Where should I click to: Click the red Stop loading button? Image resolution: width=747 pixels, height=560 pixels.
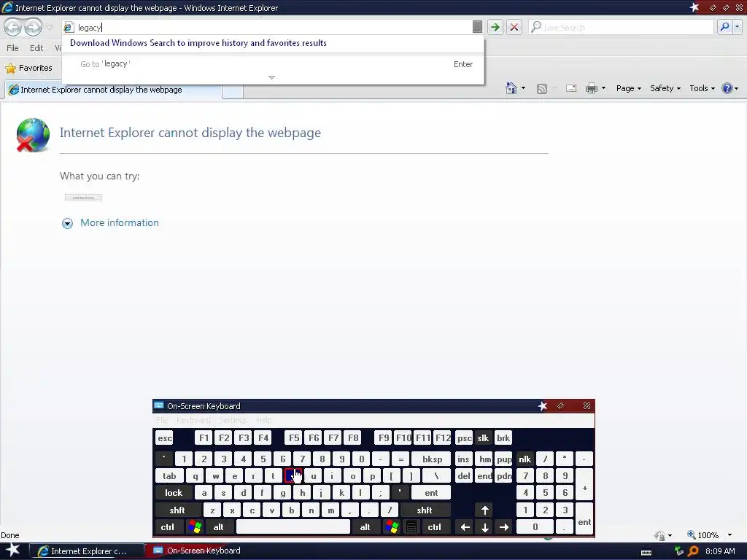(514, 27)
